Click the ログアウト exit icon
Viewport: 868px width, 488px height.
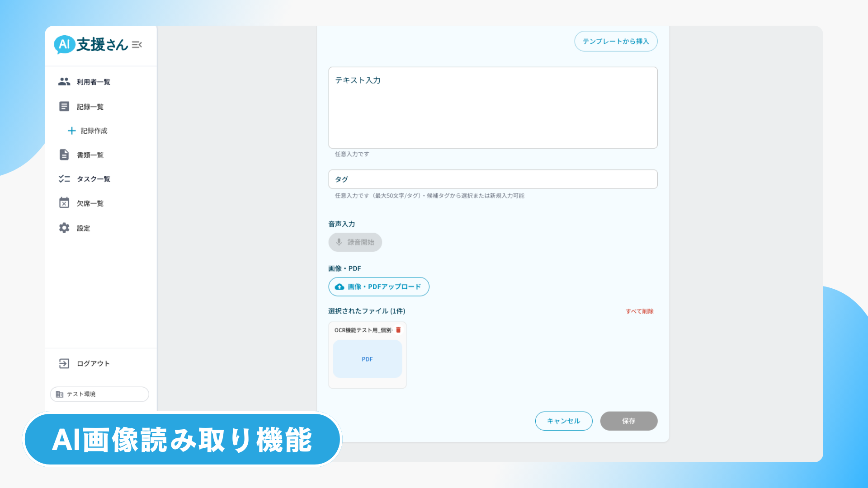[x=64, y=363]
